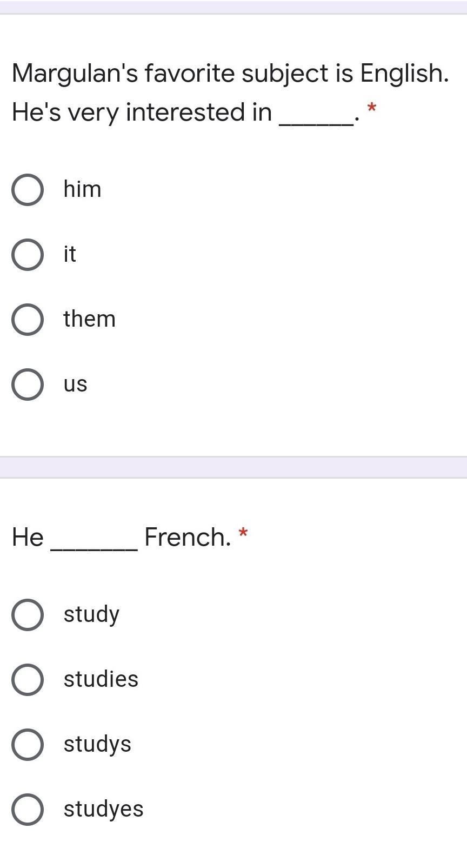The height and width of the screenshot is (868, 467).
Task: Select the radio circle beside 'studyes'
Action: (x=28, y=810)
